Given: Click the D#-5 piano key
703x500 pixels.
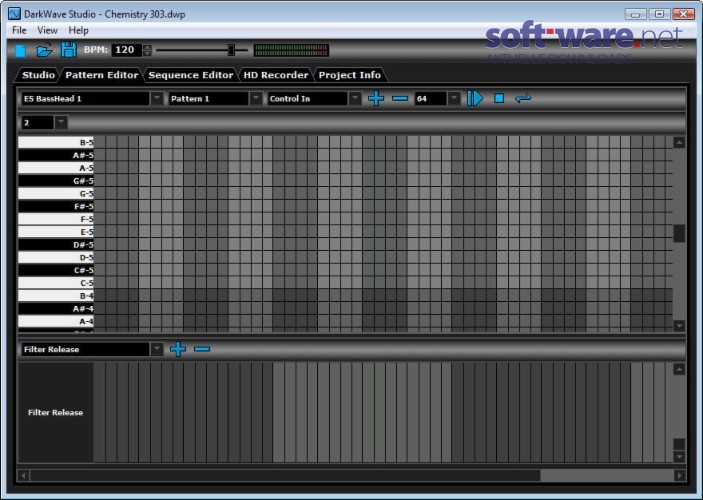Looking at the screenshot, I should coord(56,245).
